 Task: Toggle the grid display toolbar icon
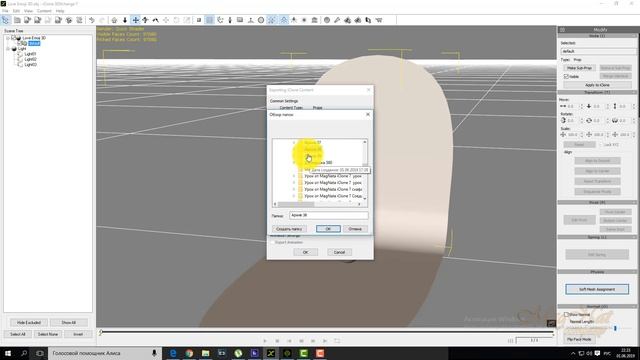(209, 20)
